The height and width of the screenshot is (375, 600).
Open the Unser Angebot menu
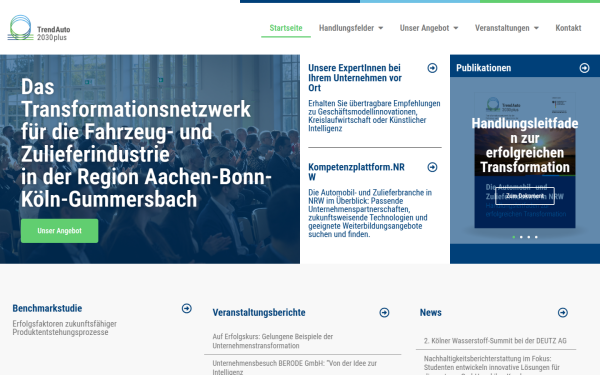point(424,28)
